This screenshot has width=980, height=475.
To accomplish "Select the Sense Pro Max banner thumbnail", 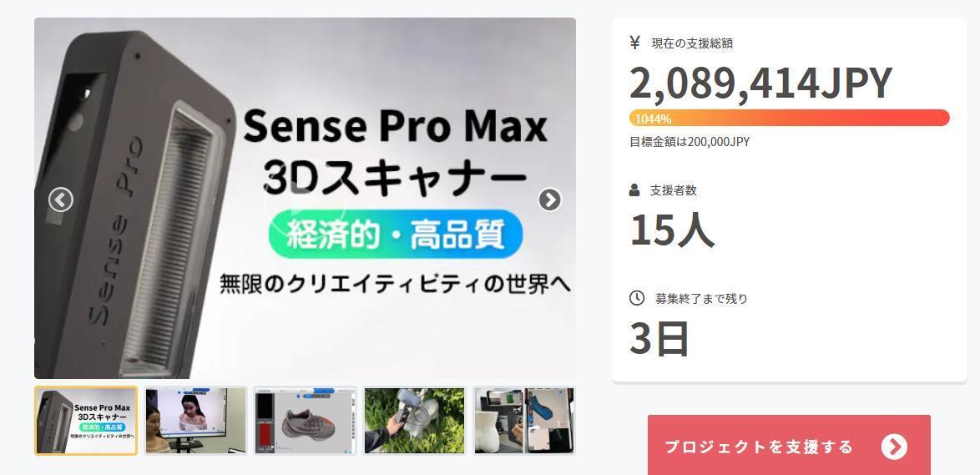I will point(86,420).
